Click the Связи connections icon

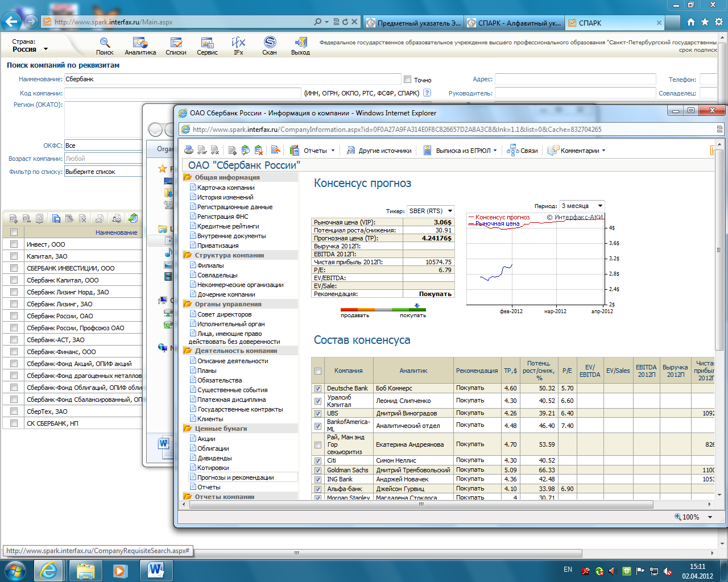522,150
